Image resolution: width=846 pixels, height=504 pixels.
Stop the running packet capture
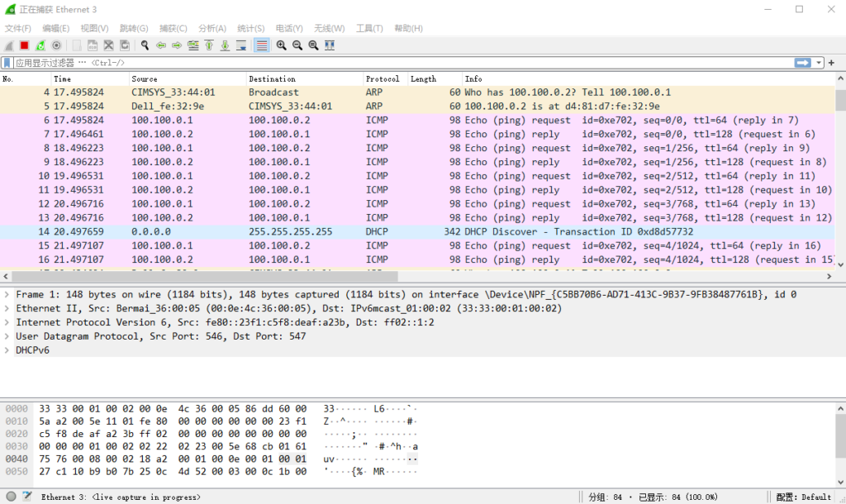[25, 45]
